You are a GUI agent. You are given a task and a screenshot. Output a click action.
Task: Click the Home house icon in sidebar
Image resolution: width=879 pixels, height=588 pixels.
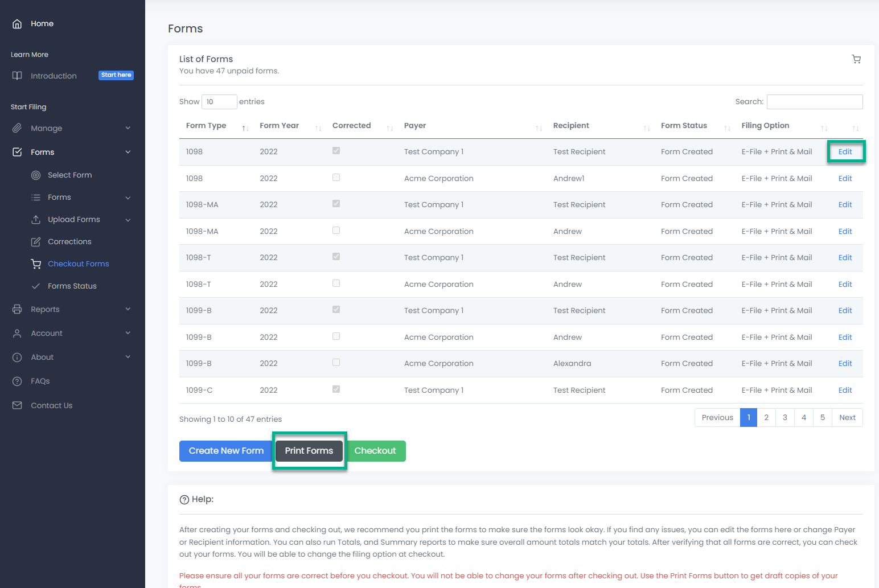pyautogui.click(x=17, y=24)
